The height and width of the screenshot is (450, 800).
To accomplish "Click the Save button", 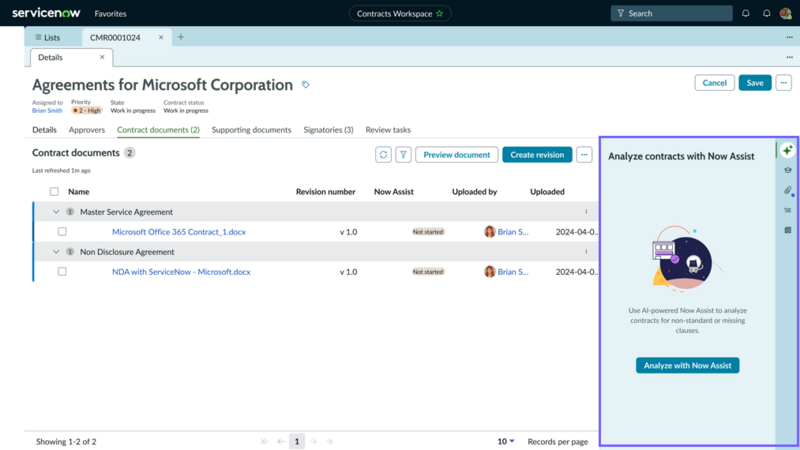I will [755, 83].
